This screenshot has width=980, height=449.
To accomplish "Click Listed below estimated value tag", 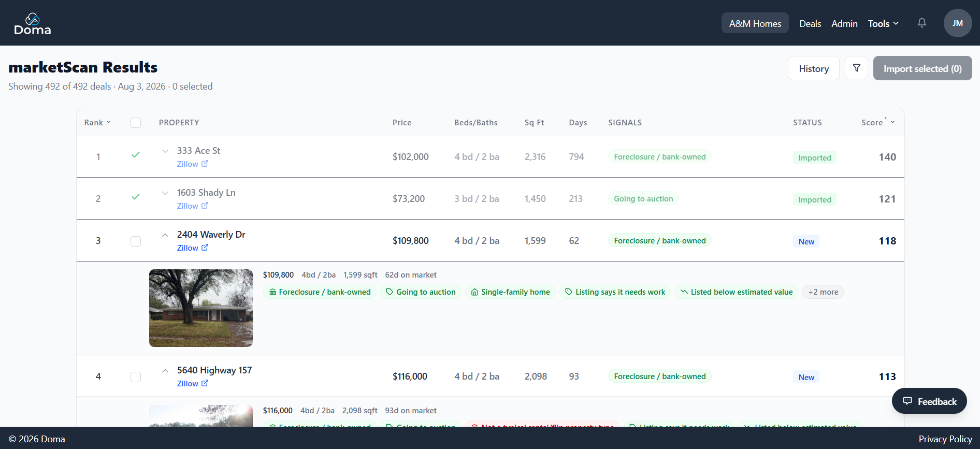I will [x=736, y=292].
